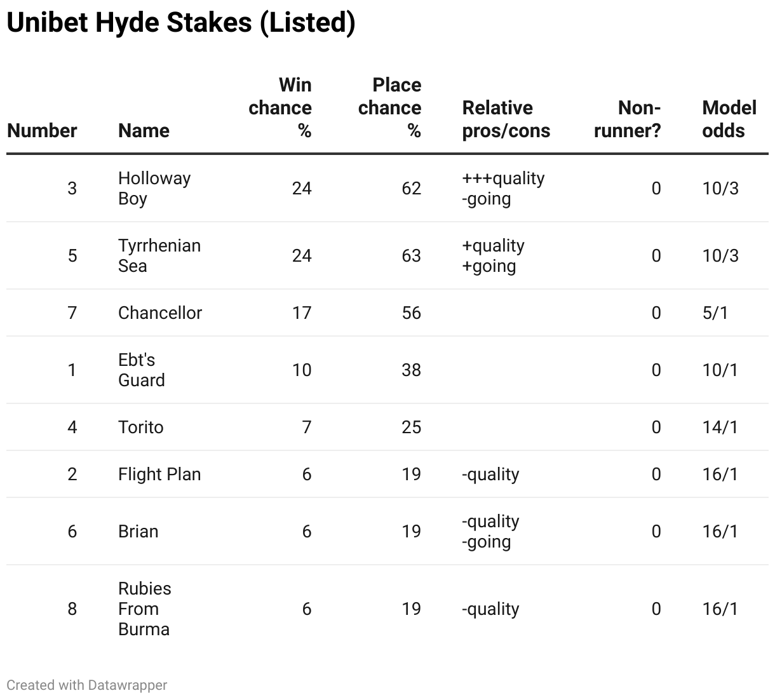Click the Win chance % header
775x700 pixels.
280,107
